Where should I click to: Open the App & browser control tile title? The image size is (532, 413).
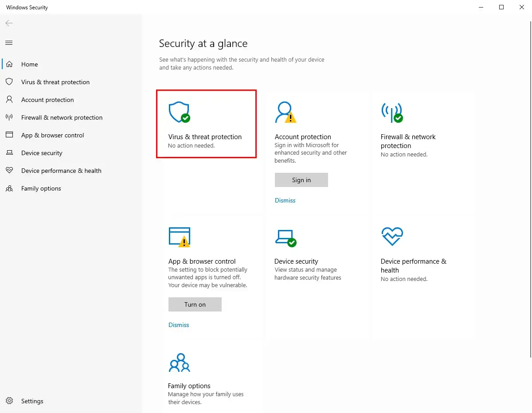tap(202, 261)
